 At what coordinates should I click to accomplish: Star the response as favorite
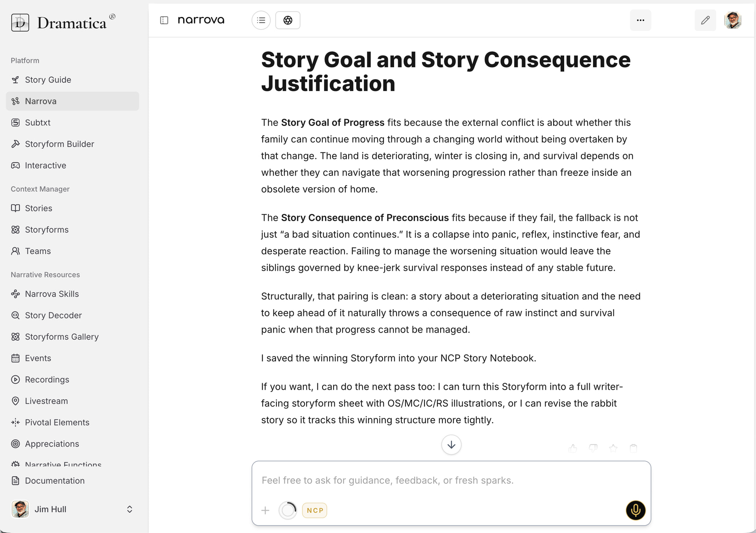[613, 448]
